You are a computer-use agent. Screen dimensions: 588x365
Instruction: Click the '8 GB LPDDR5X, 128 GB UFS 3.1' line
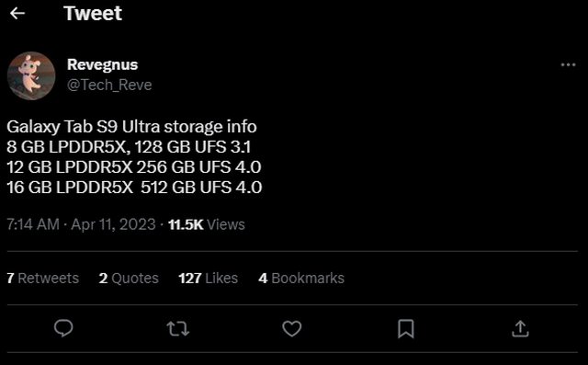click(x=129, y=147)
